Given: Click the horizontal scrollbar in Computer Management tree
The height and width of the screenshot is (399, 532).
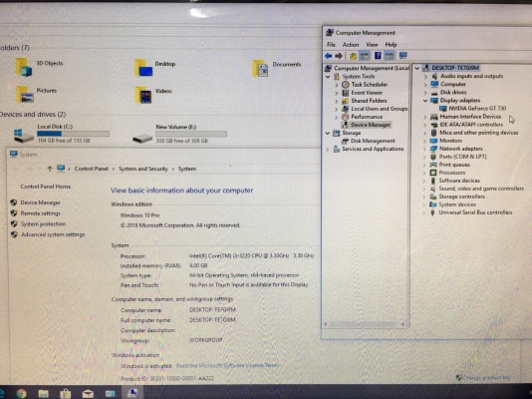Looking at the screenshot, I should [363, 324].
